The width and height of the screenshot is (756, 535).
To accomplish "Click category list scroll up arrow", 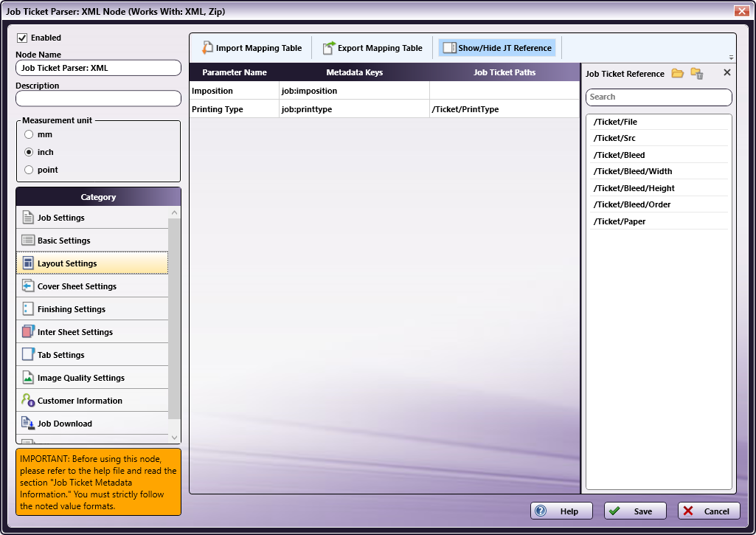I will [175, 213].
